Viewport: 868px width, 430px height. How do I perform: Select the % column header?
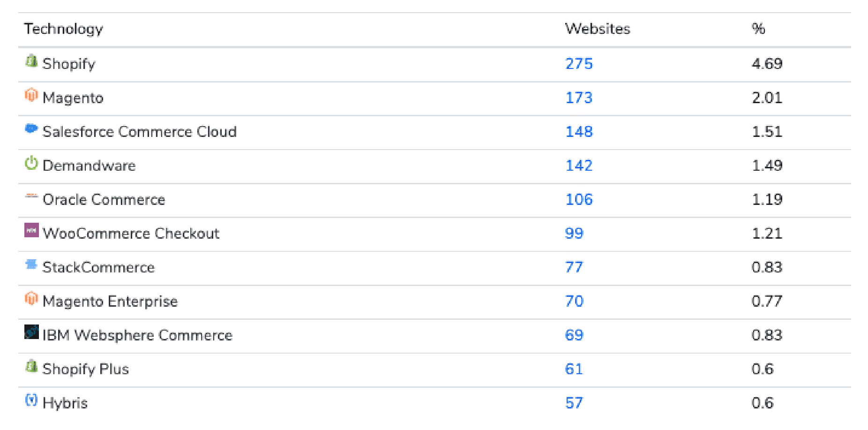point(758,29)
